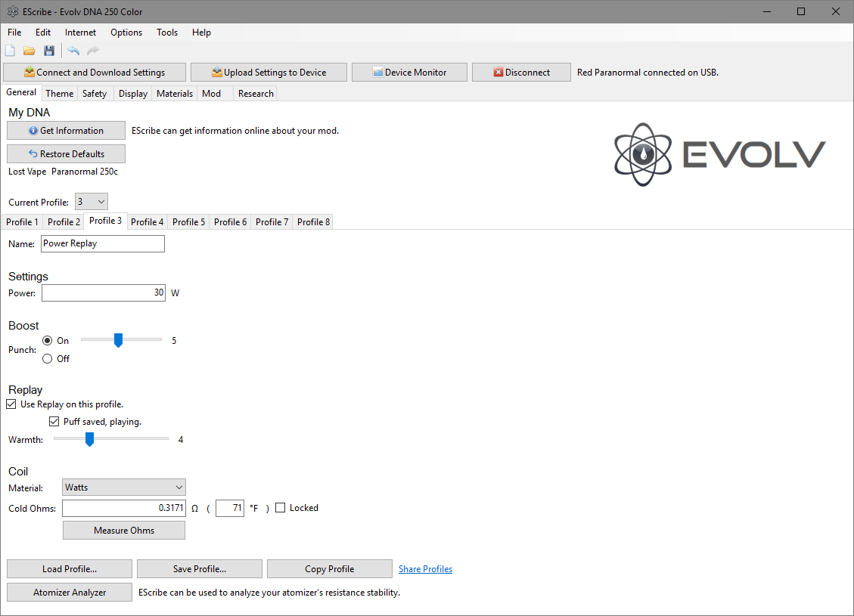Viewport: 854px width, 616px height.
Task: Click the Open folder toolbar icon
Action: (30, 51)
